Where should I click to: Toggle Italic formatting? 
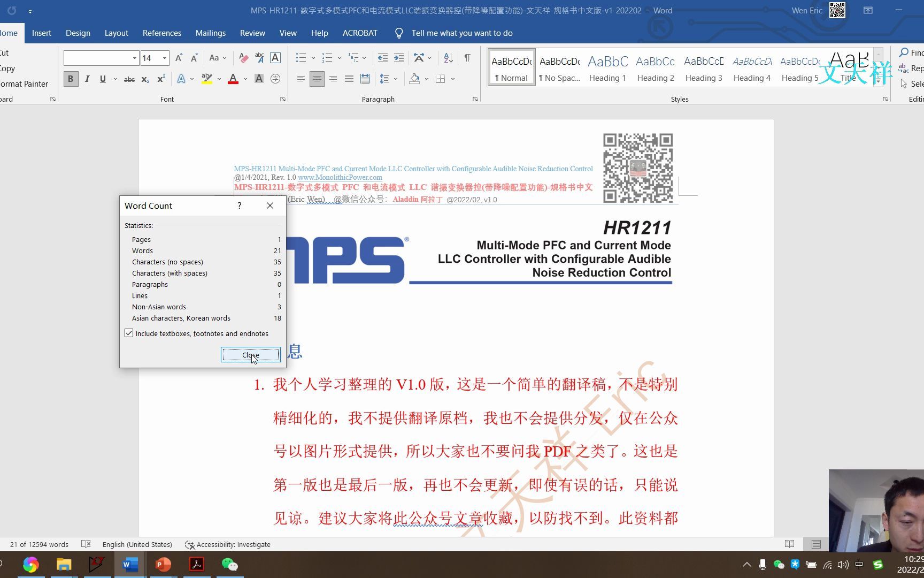[87, 79]
